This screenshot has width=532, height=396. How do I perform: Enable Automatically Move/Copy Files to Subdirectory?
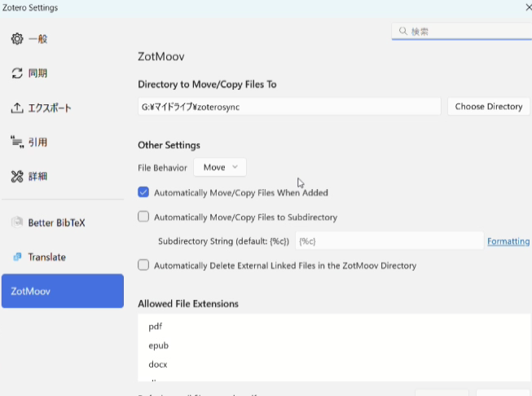point(143,217)
